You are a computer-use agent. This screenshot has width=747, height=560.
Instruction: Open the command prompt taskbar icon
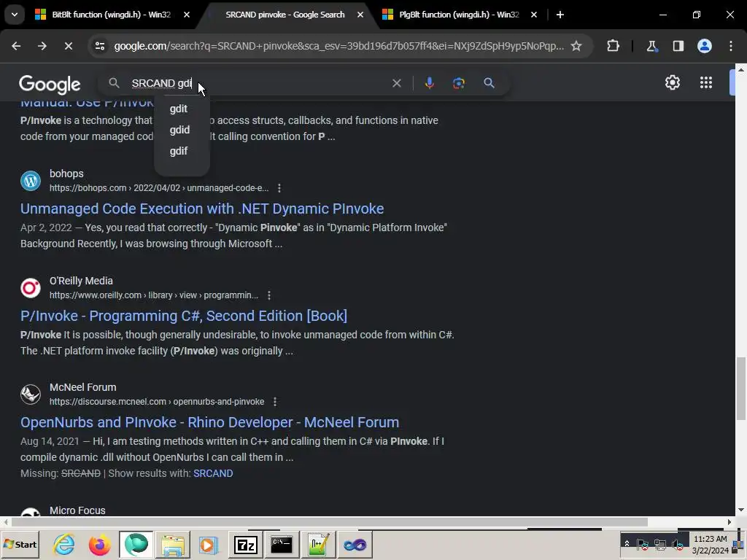(282, 544)
